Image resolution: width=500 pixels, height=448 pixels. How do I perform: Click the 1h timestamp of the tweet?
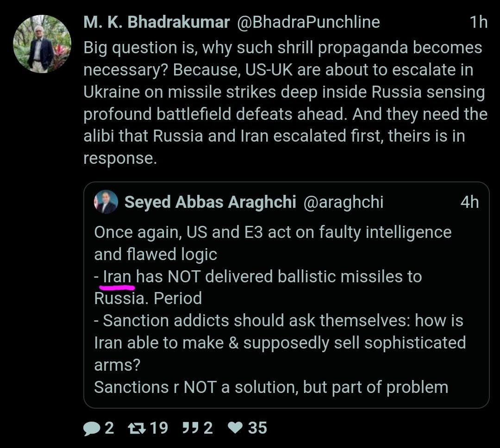[x=478, y=22]
